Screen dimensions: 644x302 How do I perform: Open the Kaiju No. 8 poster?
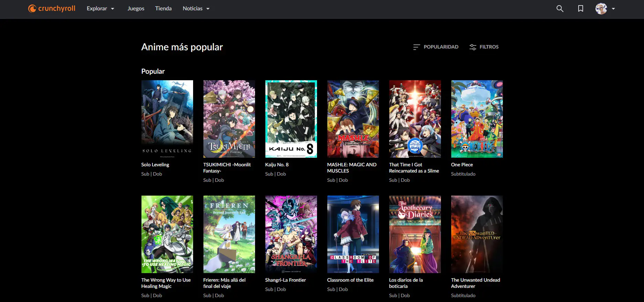291,119
